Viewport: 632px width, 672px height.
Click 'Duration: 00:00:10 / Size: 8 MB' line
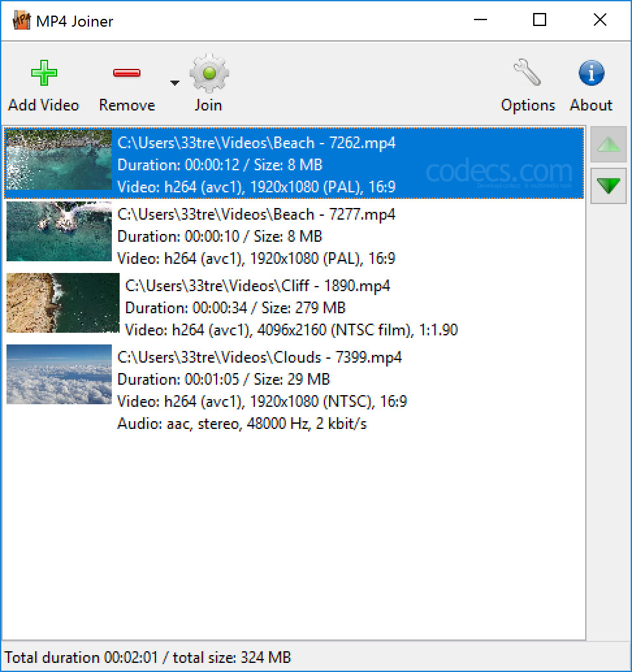point(220,236)
